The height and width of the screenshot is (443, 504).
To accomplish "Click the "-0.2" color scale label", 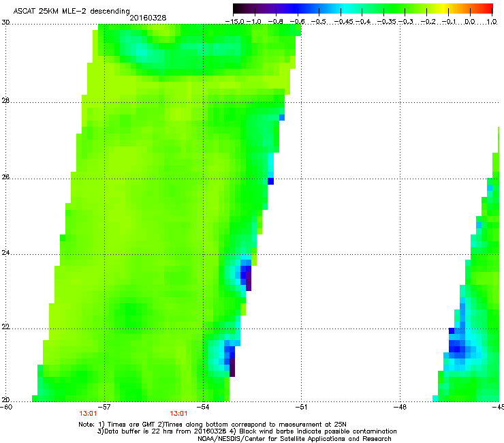I will [x=428, y=22].
